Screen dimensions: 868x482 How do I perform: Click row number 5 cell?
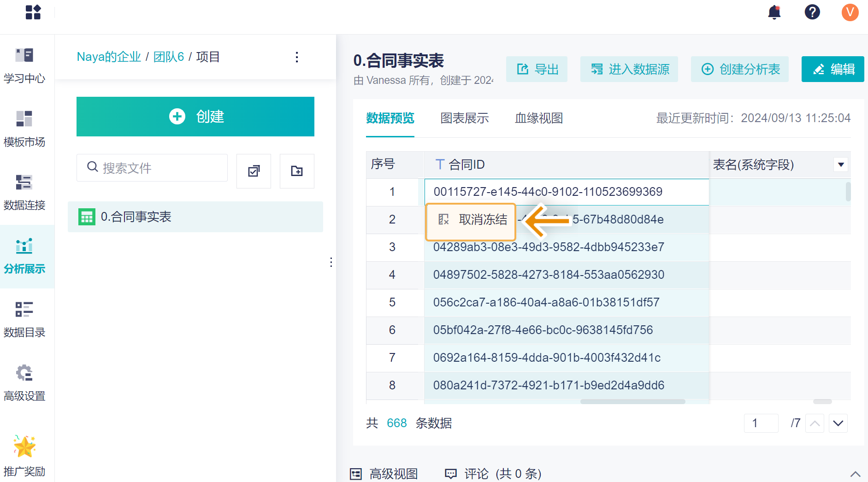pos(392,302)
